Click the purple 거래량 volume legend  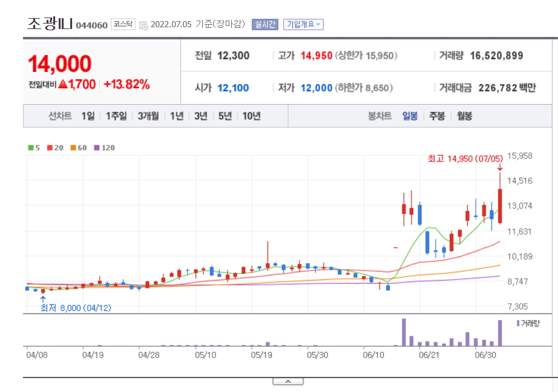pyautogui.click(x=528, y=324)
